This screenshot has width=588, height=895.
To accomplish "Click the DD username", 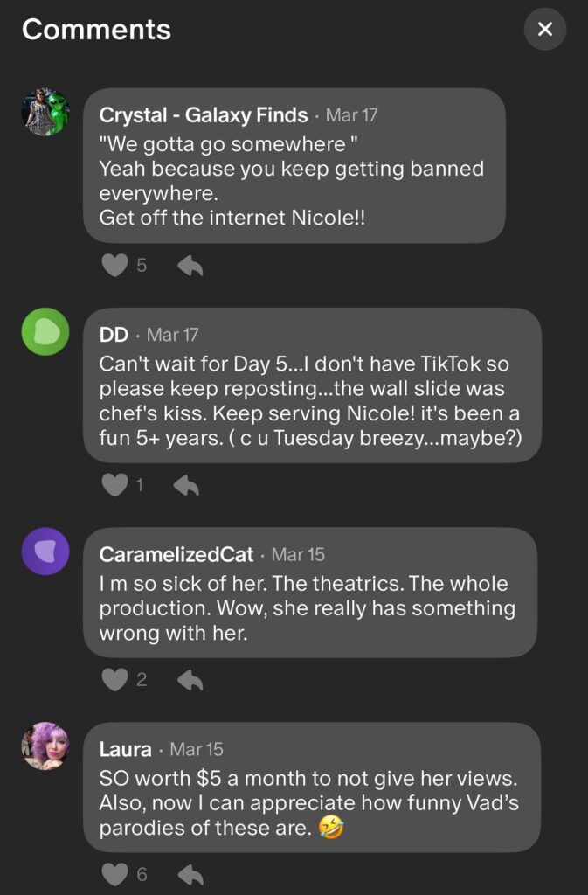I will point(114,335).
